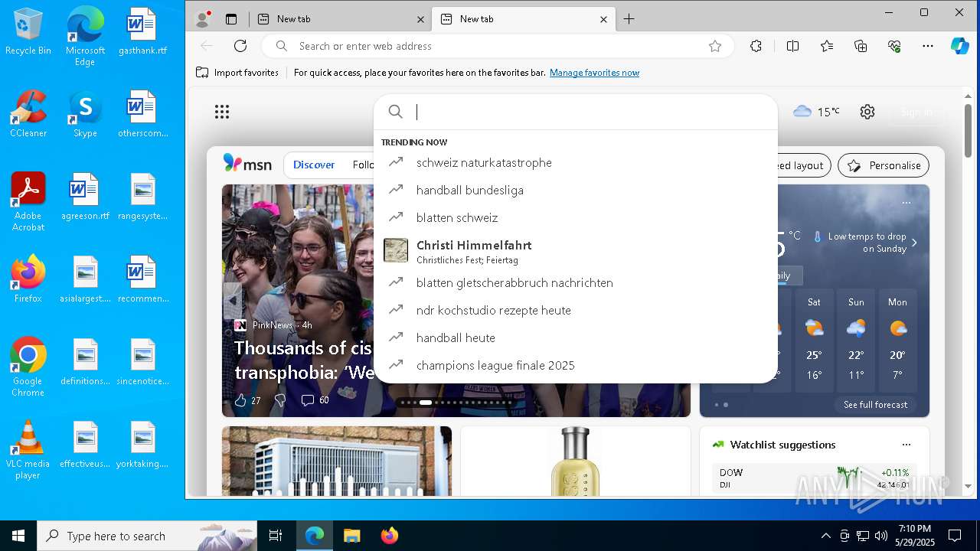Open the volume control tray icon
The width and height of the screenshot is (980, 551).
click(x=881, y=536)
